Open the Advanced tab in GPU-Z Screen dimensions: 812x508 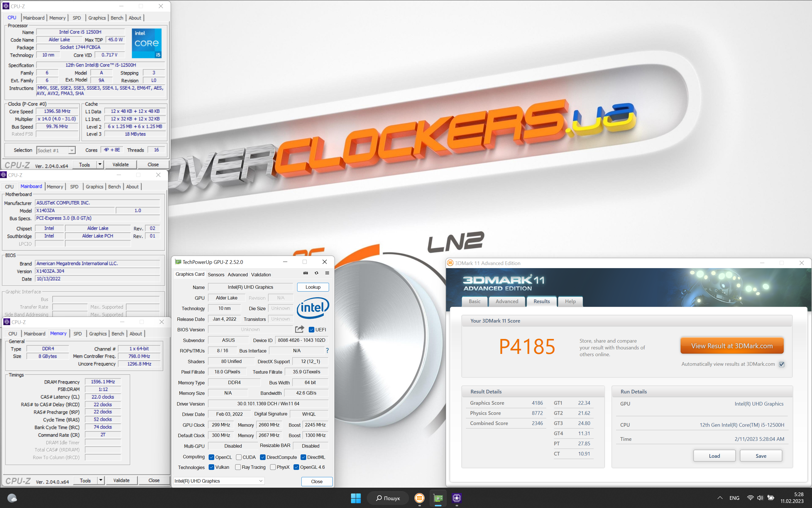(x=238, y=275)
